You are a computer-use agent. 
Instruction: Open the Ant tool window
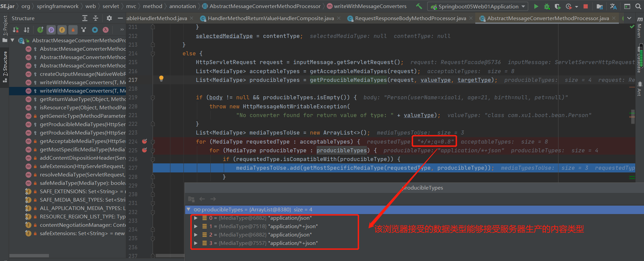click(639, 89)
